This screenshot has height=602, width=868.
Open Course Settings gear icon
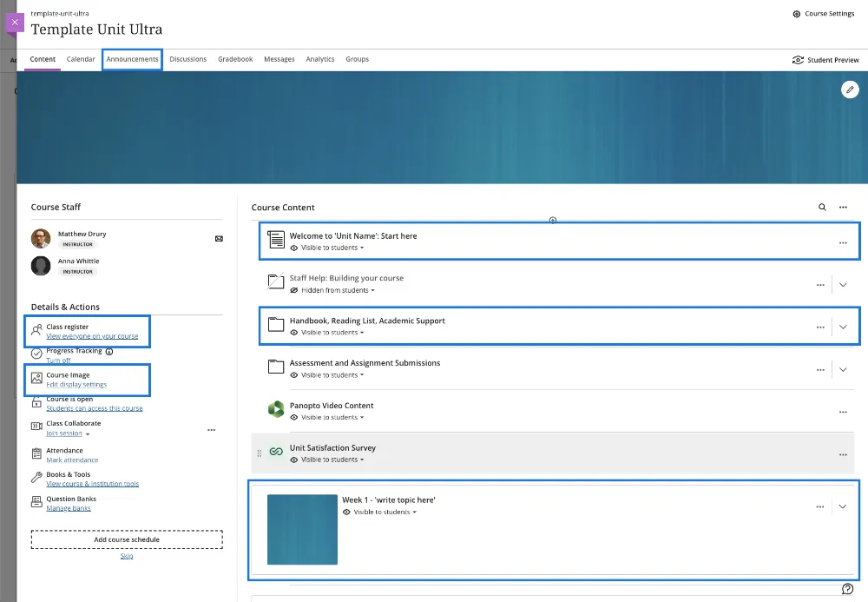797,14
